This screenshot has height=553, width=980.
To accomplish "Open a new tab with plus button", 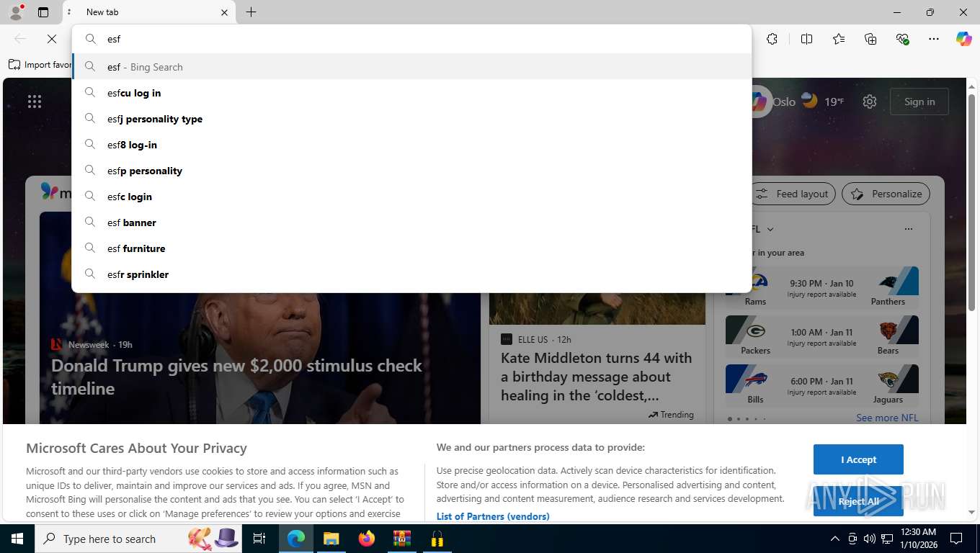I will (251, 12).
